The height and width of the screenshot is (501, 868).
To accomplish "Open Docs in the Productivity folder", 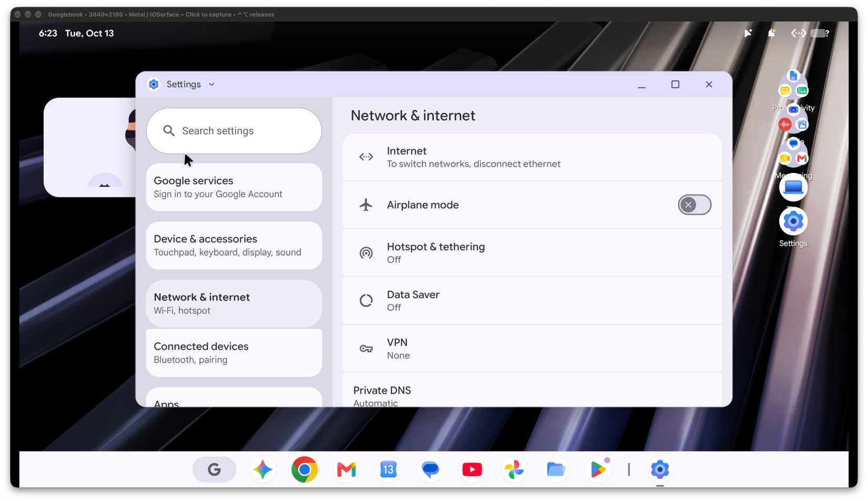I will pyautogui.click(x=793, y=77).
